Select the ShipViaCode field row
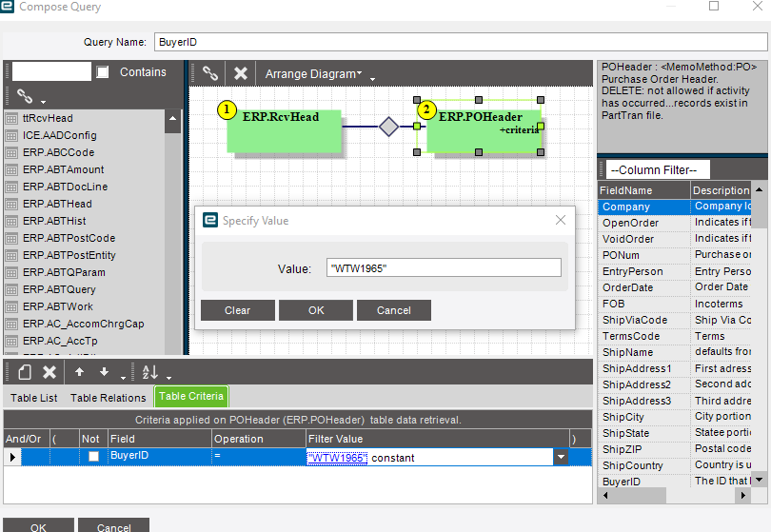This screenshot has width=771, height=532. point(675,320)
